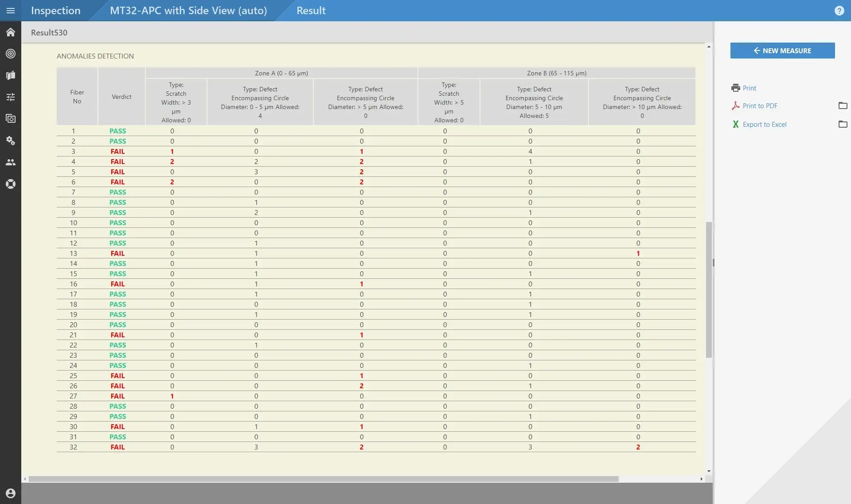Viewport: 851px width, 504px height.
Task: Click the NEW MEASURE button
Action: (782, 51)
